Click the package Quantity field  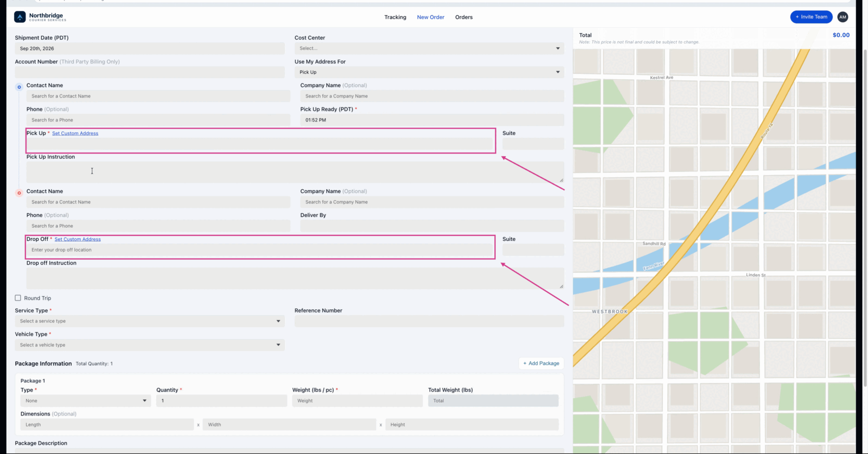(222, 401)
